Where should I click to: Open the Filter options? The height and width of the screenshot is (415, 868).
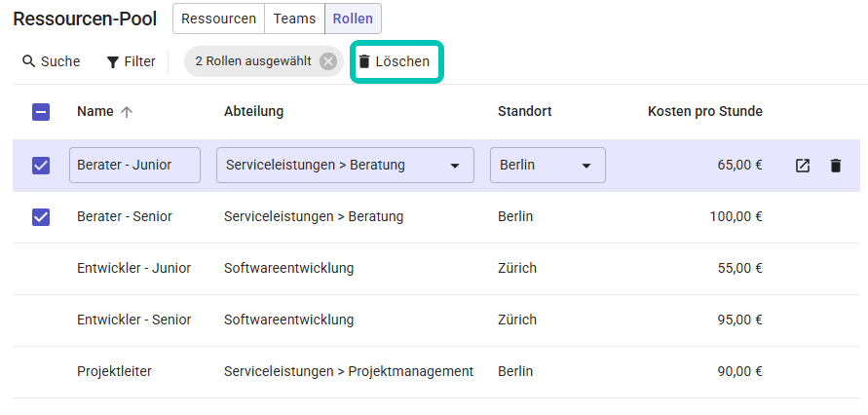pos(131,61)
